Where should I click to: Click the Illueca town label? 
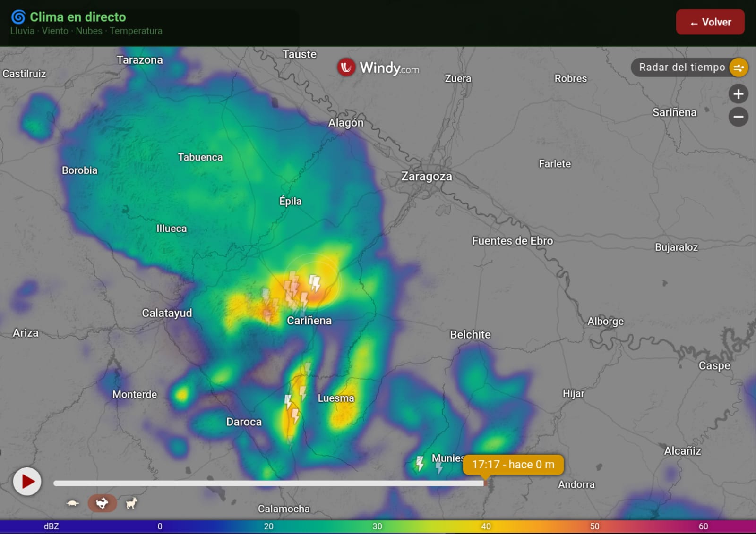(x=172, y=229)
